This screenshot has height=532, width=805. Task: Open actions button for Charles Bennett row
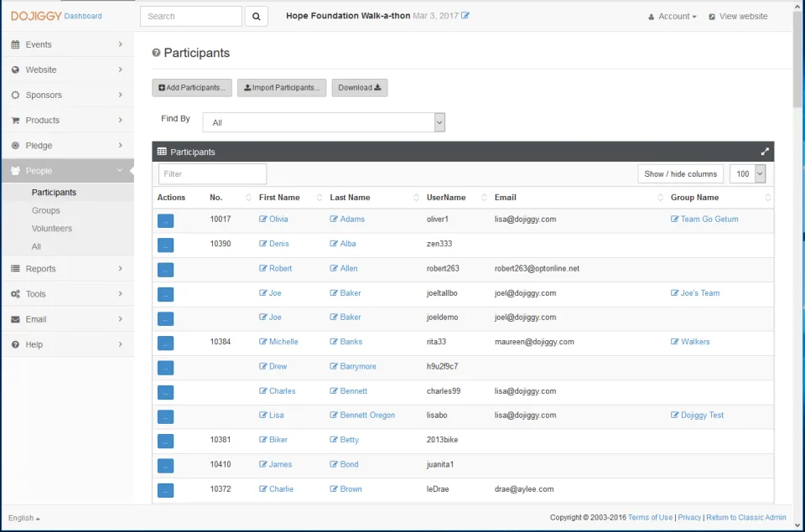[x=165, y=392]
